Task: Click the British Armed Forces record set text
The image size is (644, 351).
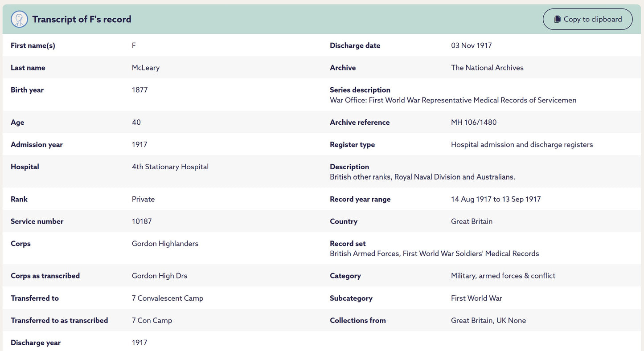Action: [x=435, y=254]
